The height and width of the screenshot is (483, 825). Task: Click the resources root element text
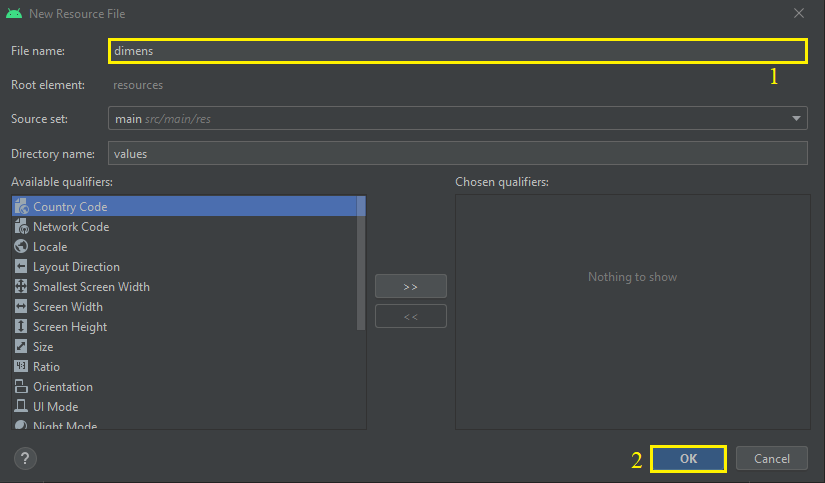[x=138, y=85]
